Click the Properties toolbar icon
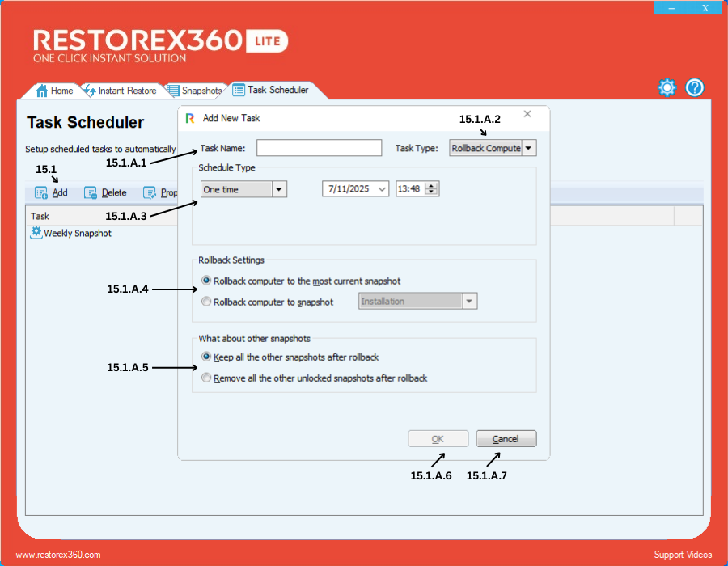This screenshot has height=566, width=728. pyautogui.click(x=150, y=193)
